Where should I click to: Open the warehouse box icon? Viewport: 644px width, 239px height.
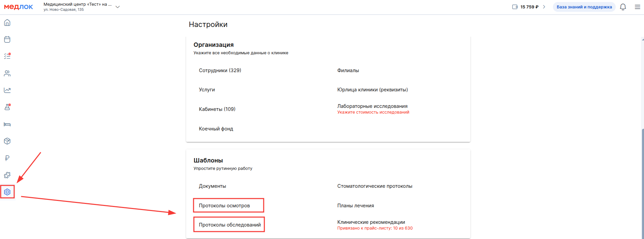[7, 141]
